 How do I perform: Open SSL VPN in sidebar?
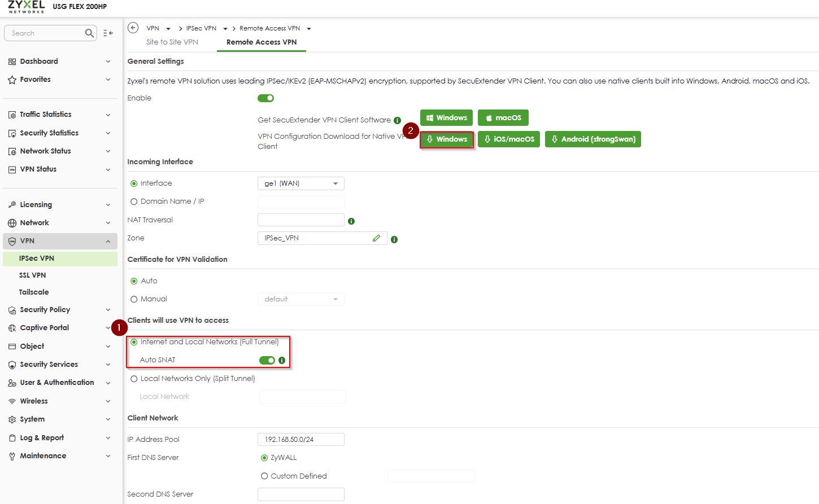[32, 275]
